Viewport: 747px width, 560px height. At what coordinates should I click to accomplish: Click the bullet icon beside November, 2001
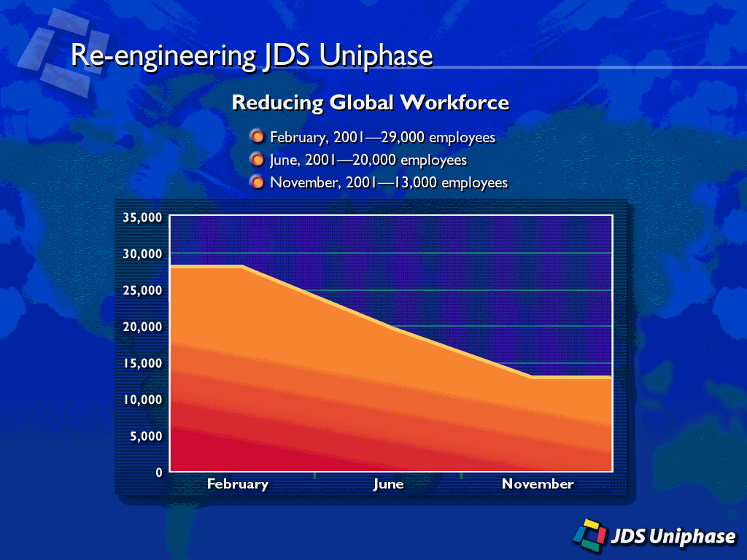(258, 182)
